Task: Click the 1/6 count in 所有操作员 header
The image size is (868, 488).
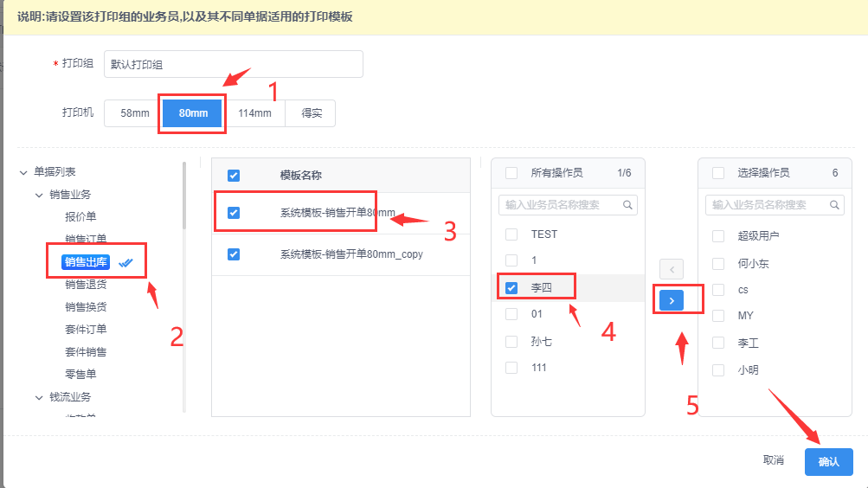Action: coord(625,173)
